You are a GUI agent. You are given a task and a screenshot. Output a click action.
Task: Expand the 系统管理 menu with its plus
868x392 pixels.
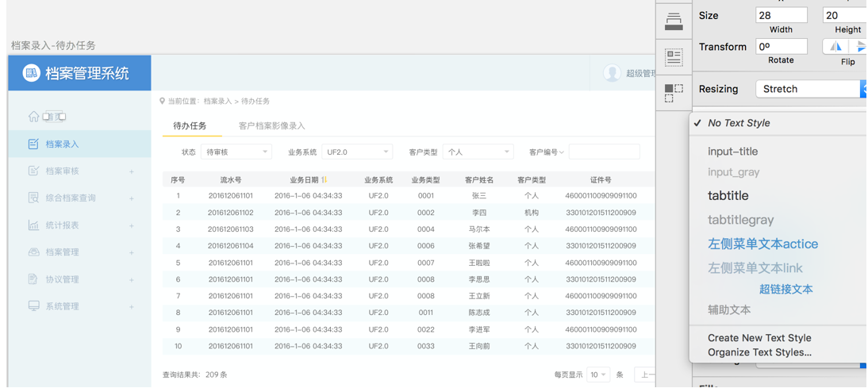pyautogui.click(x=132, y=306)
